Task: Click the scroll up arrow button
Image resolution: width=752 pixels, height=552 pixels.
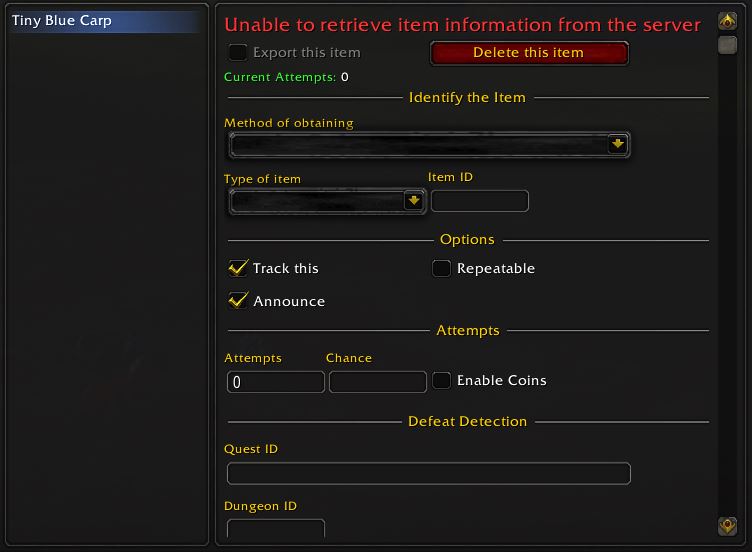Action: click(x=728, y=21)
